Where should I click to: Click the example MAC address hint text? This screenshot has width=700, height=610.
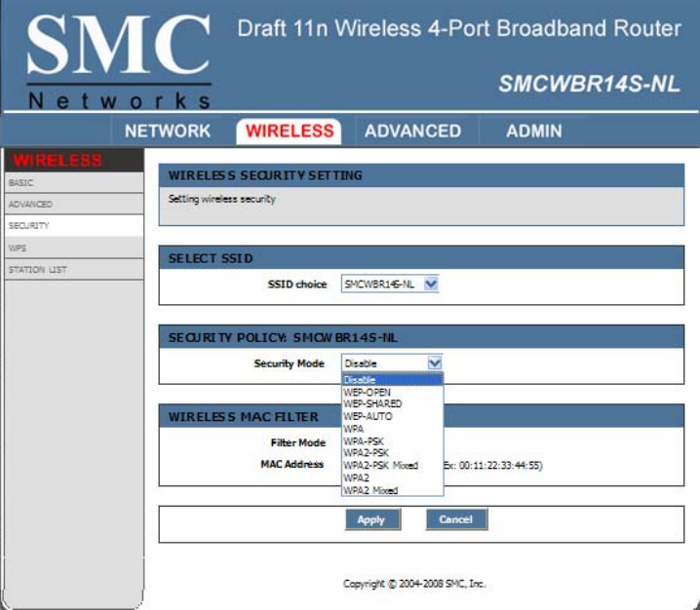point(493,466)
